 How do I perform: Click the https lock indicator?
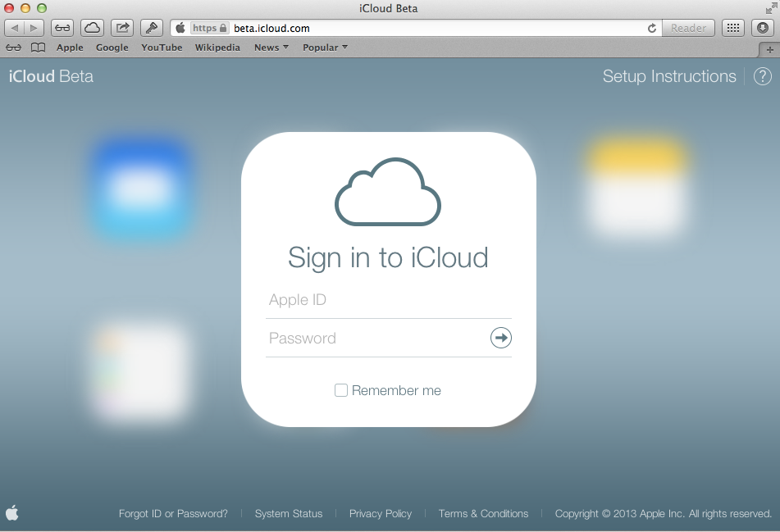pos(209,28)
